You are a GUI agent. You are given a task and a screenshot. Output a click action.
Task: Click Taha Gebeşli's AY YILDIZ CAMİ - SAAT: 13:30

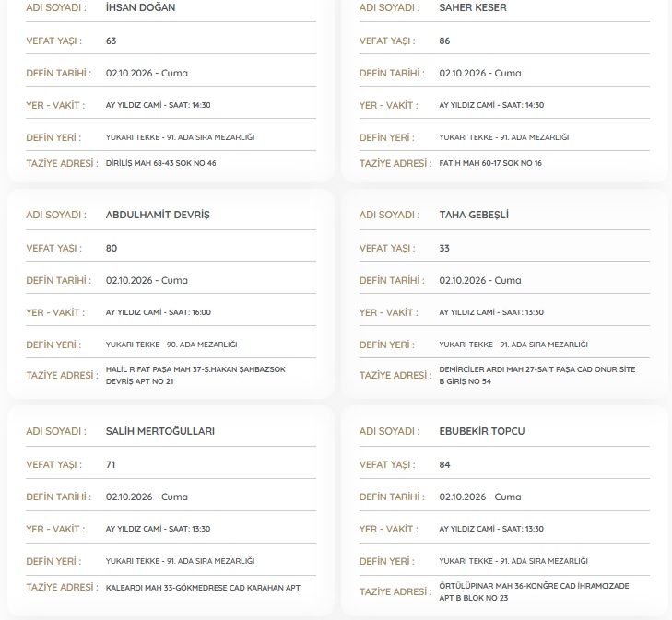click(491, 312)
